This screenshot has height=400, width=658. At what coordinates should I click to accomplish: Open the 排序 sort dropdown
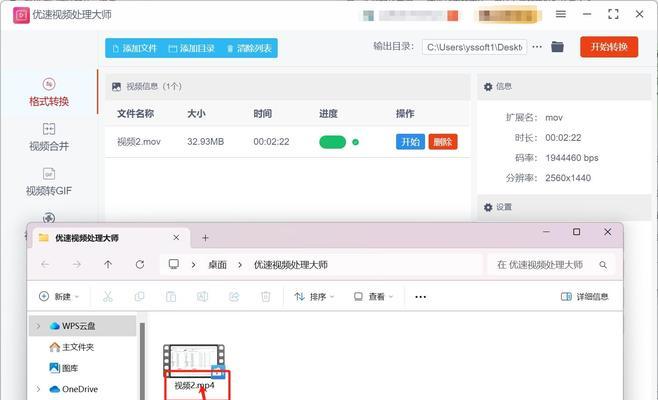click(x=314, y=297)
